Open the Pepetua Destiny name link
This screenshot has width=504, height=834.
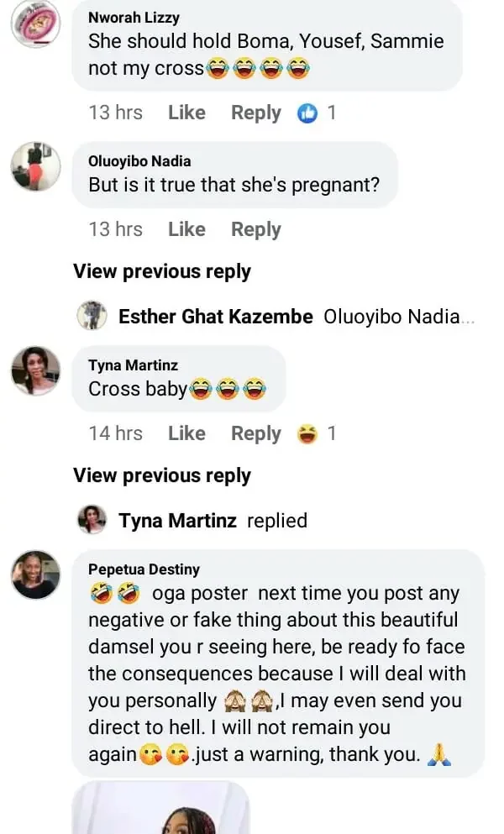pyautogui.click(x=144, y=569)
